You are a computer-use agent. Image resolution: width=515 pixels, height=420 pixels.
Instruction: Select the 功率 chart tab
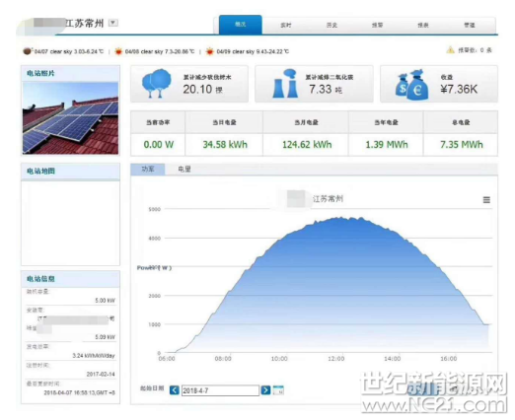[x=148, y=170]
